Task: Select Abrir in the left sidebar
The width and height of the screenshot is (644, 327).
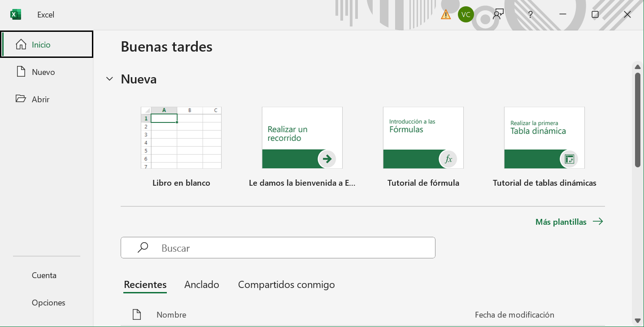Action: (40, 100)
